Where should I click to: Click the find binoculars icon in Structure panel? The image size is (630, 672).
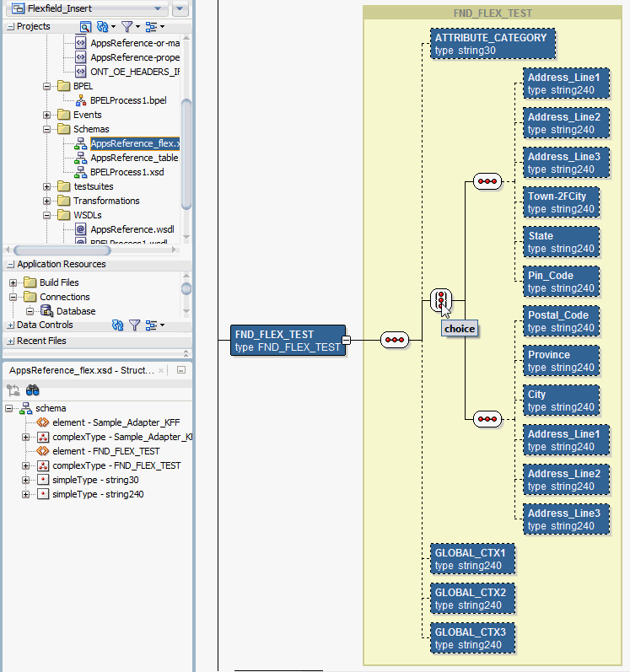click(33, 390)
